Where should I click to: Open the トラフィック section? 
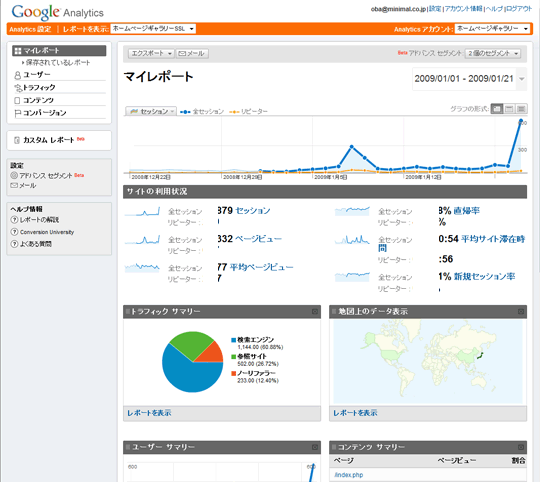(x=39, y=87)
